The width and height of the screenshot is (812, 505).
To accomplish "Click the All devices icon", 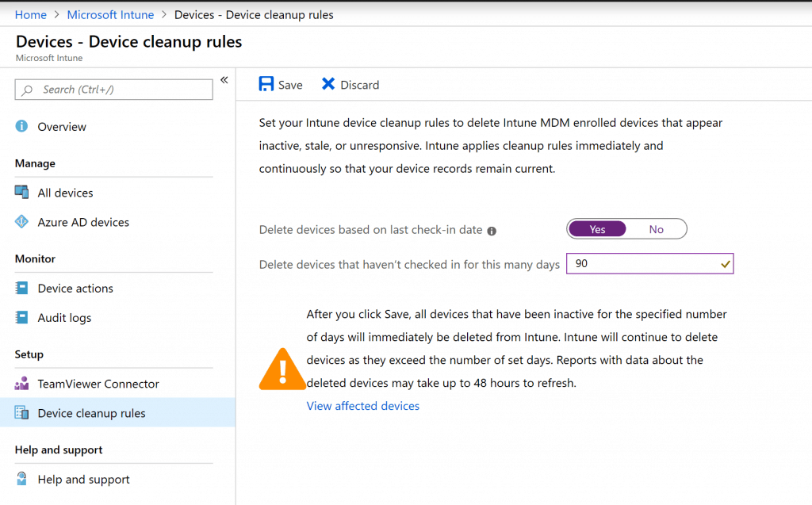I will 21,192.
